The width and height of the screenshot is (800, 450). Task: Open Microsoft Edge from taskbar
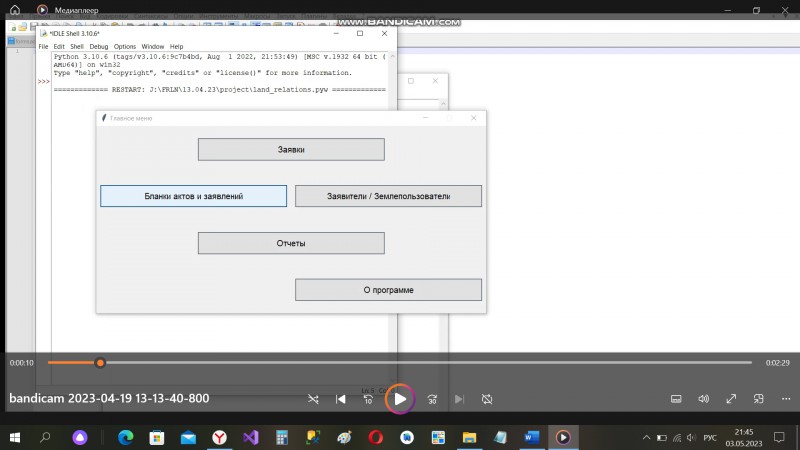(x=126, y=438)
